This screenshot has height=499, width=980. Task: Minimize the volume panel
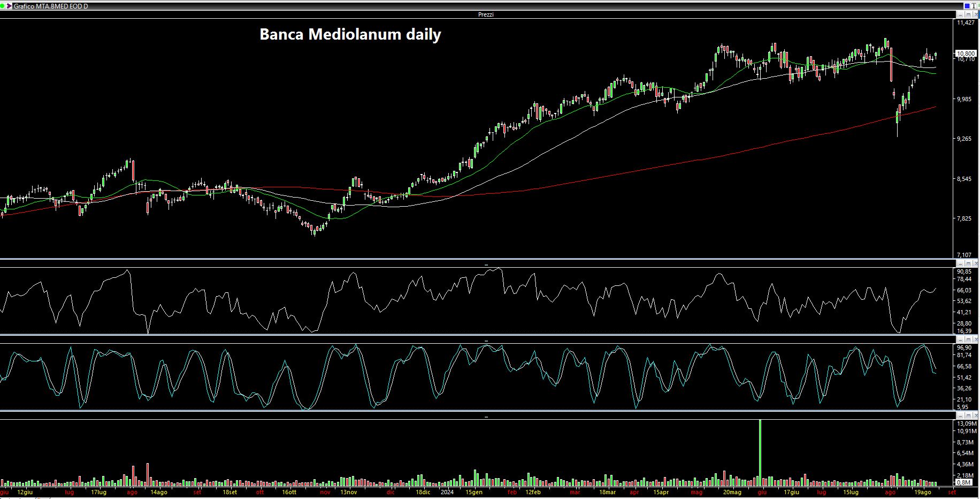(x=960, y=415)
